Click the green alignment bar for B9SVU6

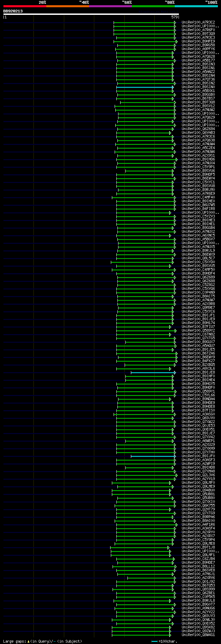[149, 171]
